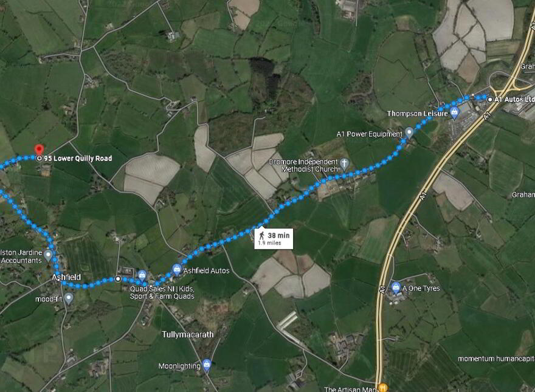Select the 95 Lower Quilly Road label

pyautogui.click(x=78, y=158)
